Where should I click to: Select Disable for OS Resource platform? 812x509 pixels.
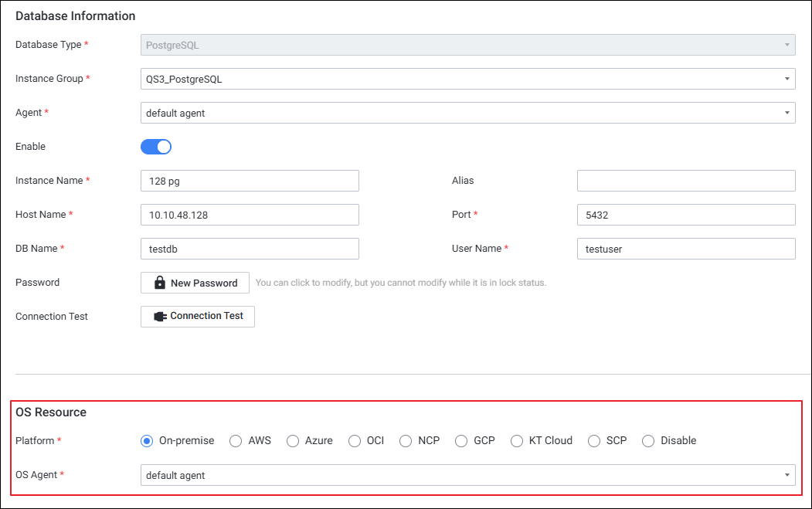648,441
